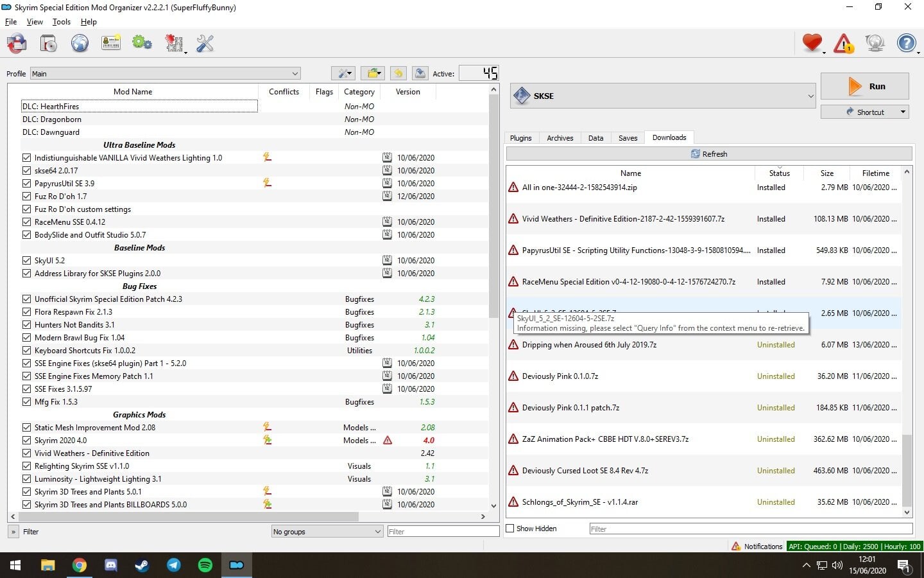Switch to the Saves tab
This screenshot has width=924, height=578.
[x=628, y=138]
